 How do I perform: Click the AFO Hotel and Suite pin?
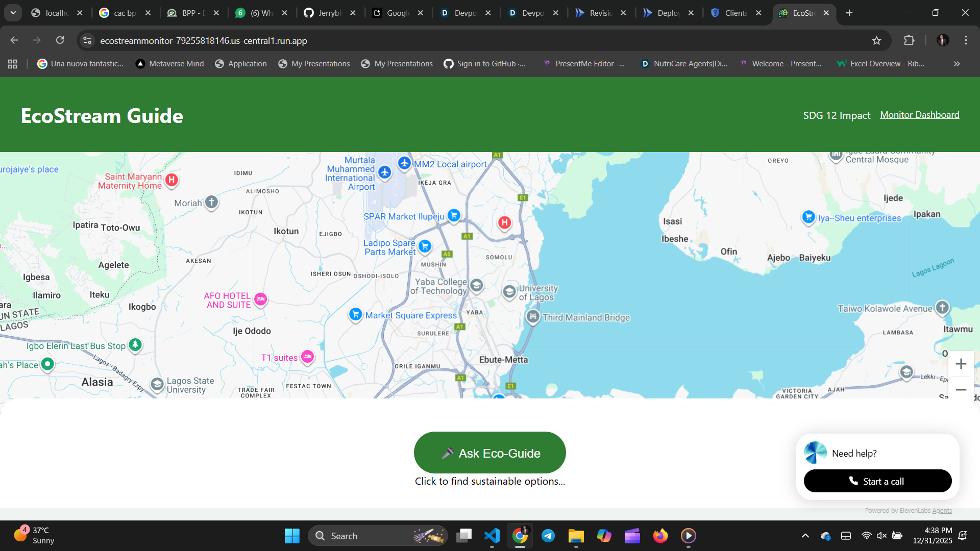pos(260,299)
